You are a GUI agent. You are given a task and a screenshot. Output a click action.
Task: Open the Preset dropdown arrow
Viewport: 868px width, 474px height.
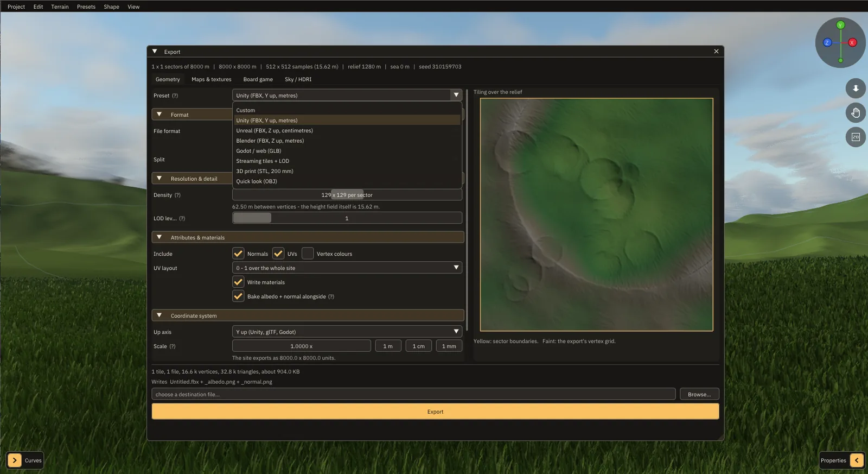456,95
